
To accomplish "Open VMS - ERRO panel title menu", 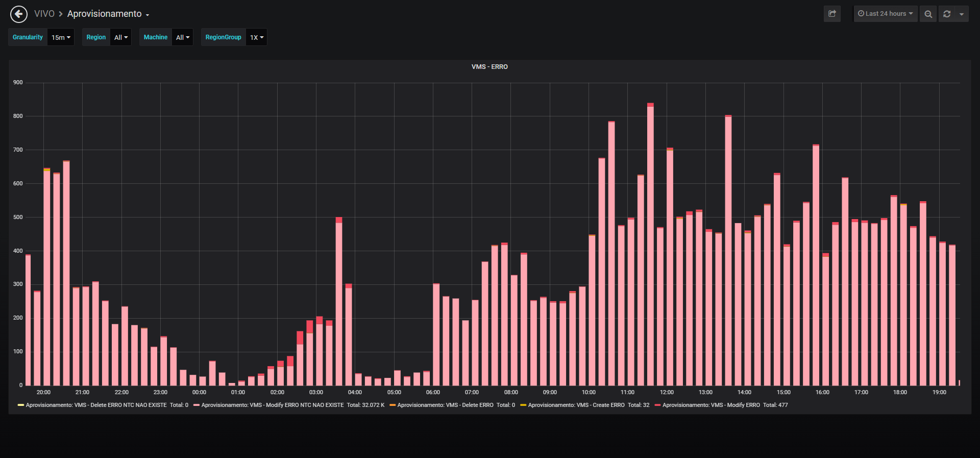I will [489, 67].
